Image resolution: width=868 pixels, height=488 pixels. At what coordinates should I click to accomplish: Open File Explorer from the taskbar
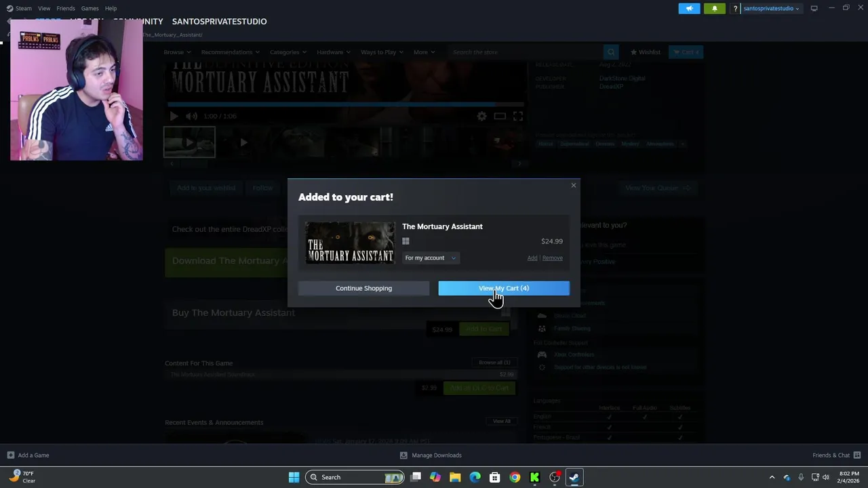[x=455, y=477]
